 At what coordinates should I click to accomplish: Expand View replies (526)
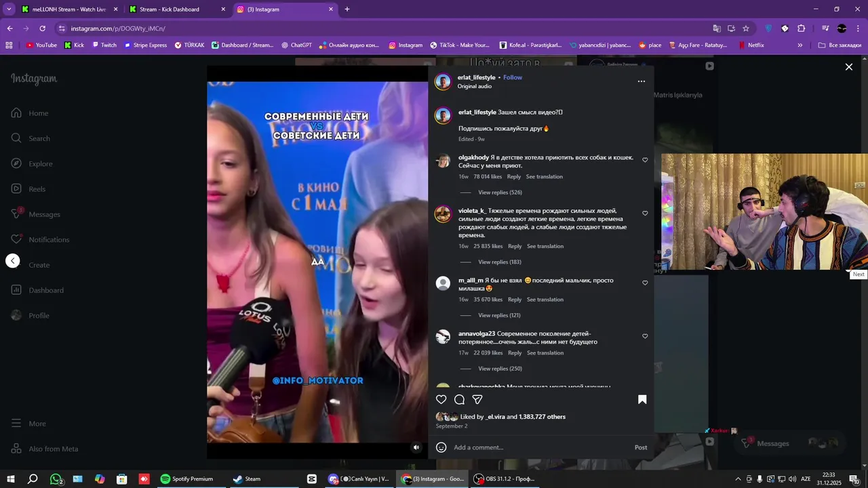(500, 192)
